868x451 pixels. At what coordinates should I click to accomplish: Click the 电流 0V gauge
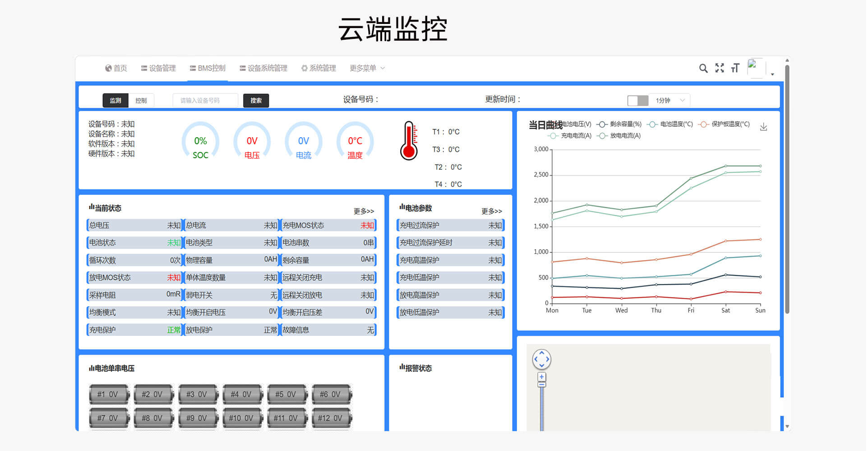[x=305, y=141]
